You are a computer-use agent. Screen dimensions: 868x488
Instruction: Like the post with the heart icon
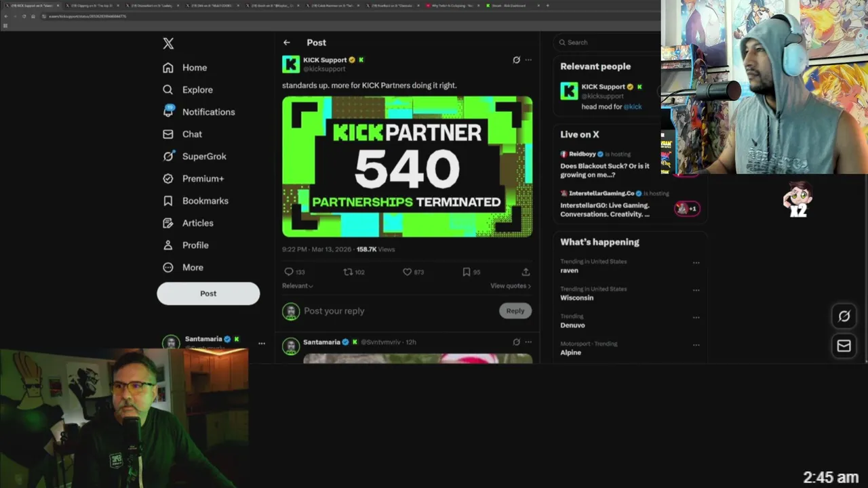[x=408, y=272]
